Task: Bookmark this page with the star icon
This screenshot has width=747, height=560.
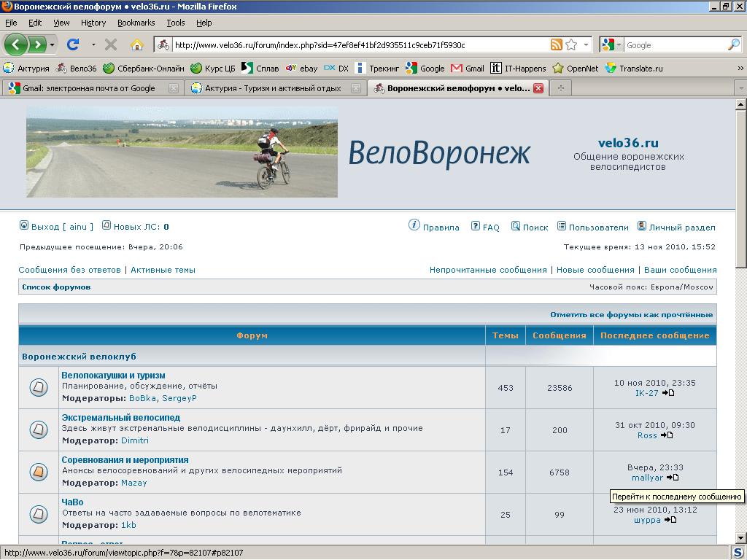Action: click(571, 45)
